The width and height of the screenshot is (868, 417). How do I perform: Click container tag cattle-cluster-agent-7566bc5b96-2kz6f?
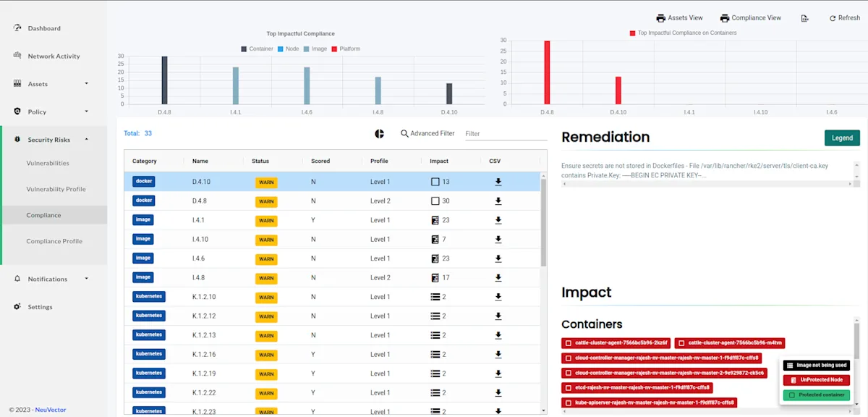pos(616,343)
